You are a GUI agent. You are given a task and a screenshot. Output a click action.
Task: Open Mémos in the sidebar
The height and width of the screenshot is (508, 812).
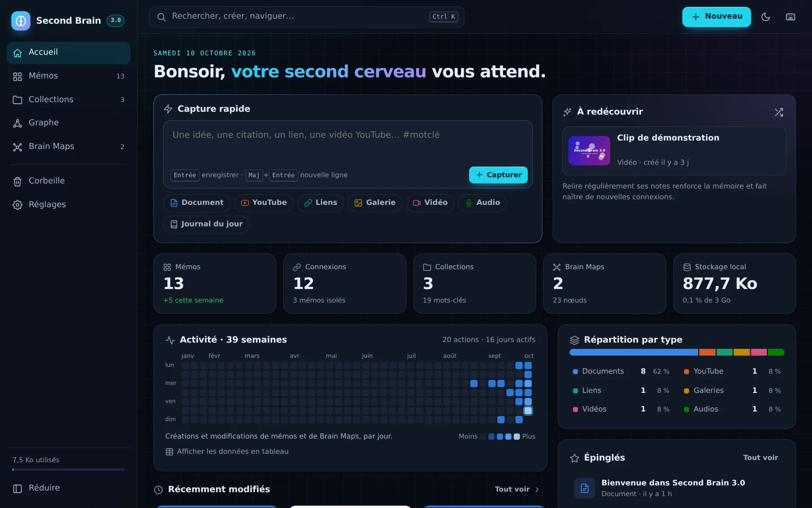(68, 76)
